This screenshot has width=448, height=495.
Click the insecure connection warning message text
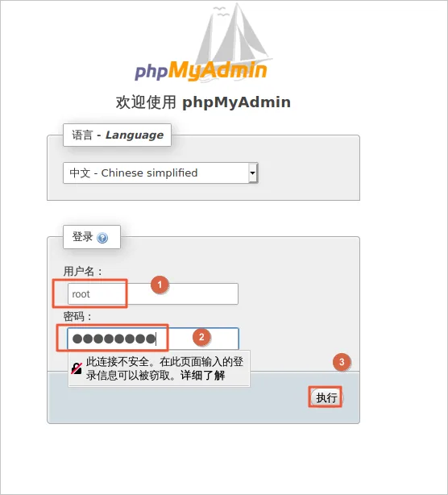tap(164, 368)
